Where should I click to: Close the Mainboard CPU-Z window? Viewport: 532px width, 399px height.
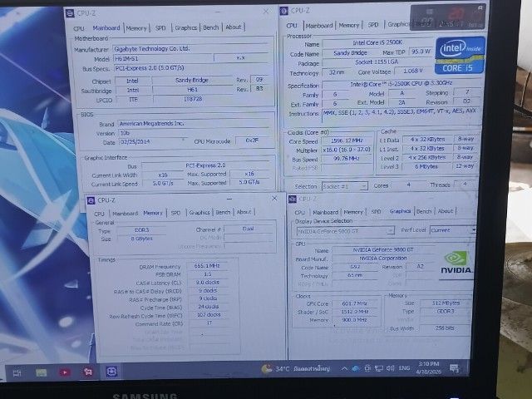click(x=266, y=11)
